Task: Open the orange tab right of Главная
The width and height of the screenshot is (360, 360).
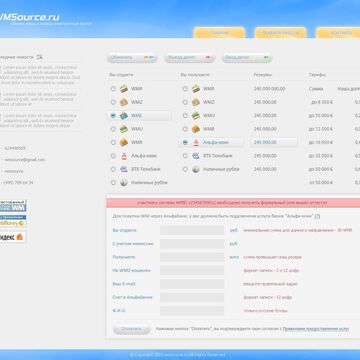Action: point(281,33)
